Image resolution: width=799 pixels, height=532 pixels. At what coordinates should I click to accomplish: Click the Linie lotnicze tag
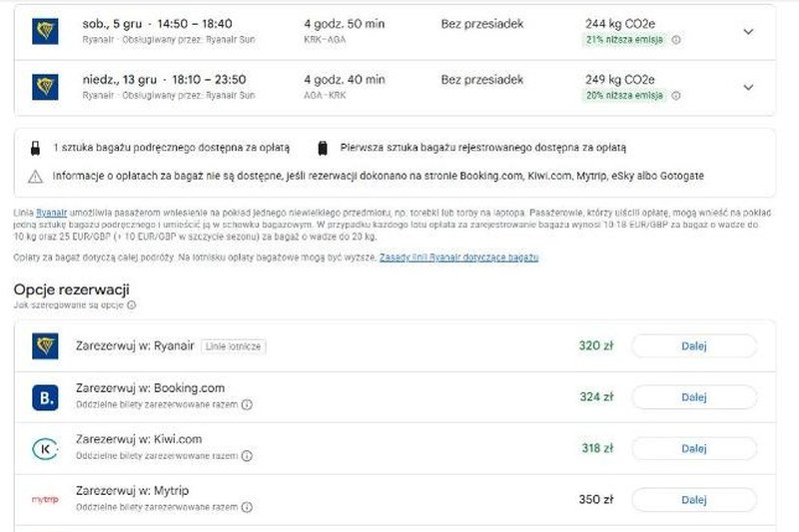tap(234, 346)
